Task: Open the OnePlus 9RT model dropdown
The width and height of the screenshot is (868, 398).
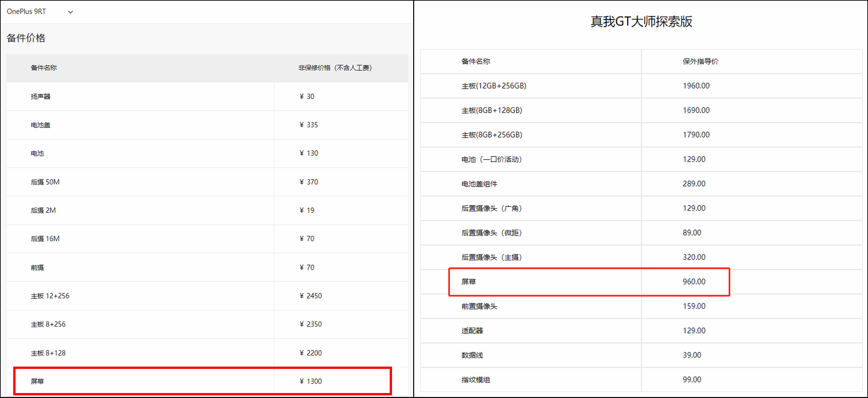Action: [40, 12]
